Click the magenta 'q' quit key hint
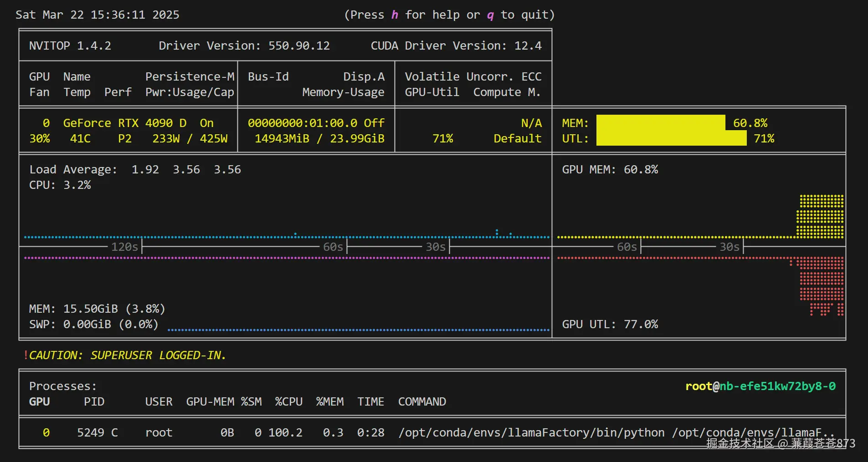868x462 pixels. pos(490,15)
